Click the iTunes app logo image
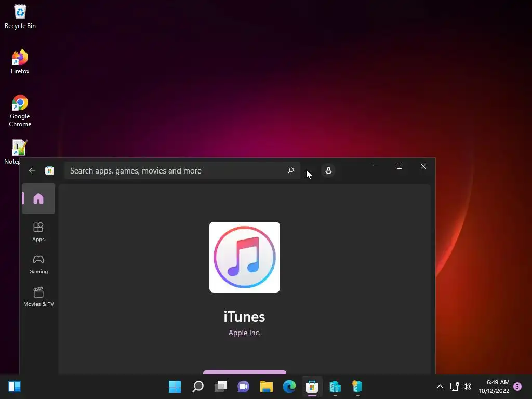This screenshot has width=532, height=399. pyautogui.click(x=245, y=257)
